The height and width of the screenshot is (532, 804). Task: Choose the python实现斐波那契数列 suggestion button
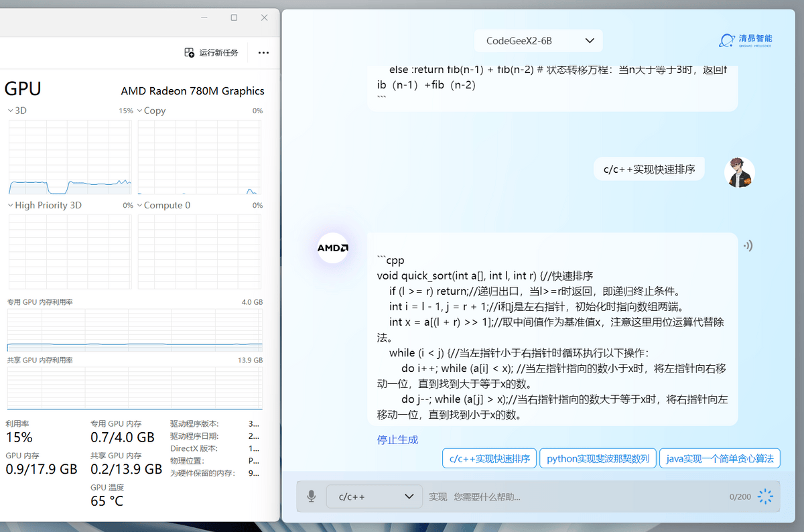[x=598, y=458]
